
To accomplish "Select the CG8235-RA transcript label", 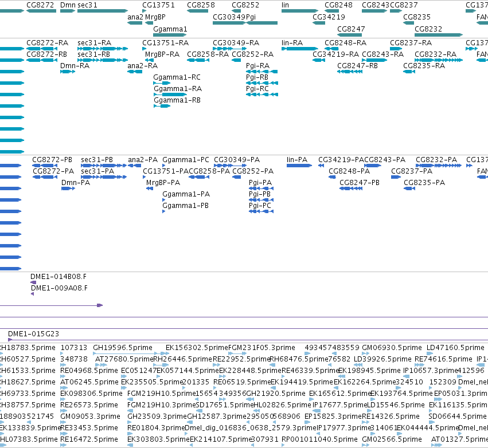I will (x=424, y=66).
